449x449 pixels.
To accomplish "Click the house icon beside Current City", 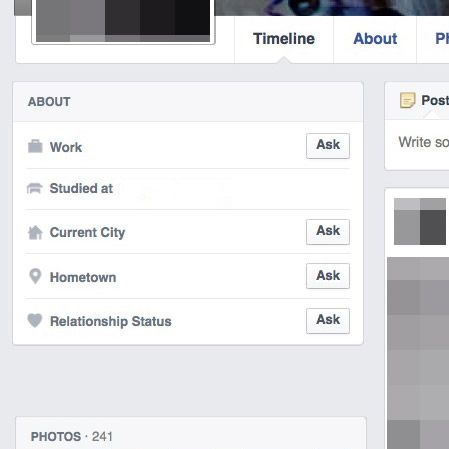I will pos(35,232).
